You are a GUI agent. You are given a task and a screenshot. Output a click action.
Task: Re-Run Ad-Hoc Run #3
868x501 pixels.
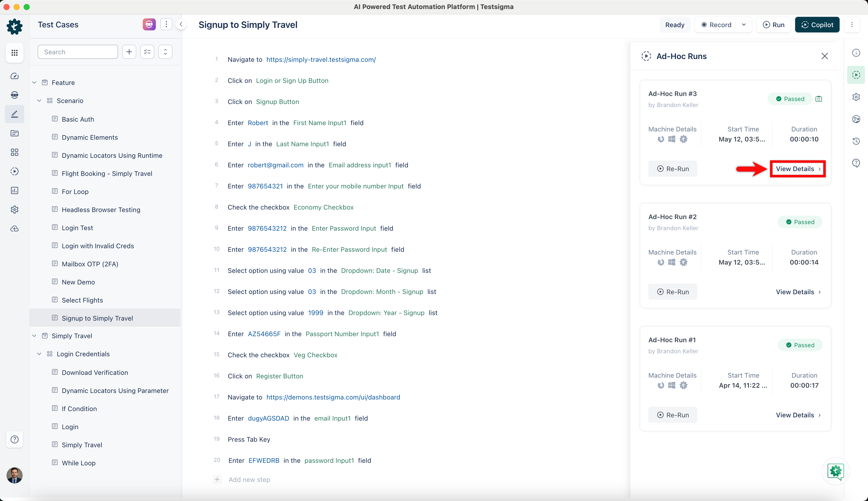[x=672, y=169]
